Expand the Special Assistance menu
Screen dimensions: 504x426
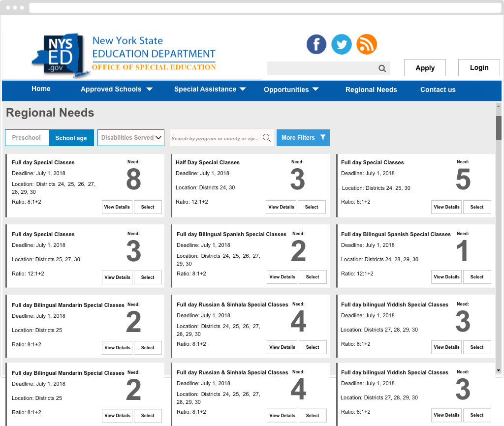210,90
